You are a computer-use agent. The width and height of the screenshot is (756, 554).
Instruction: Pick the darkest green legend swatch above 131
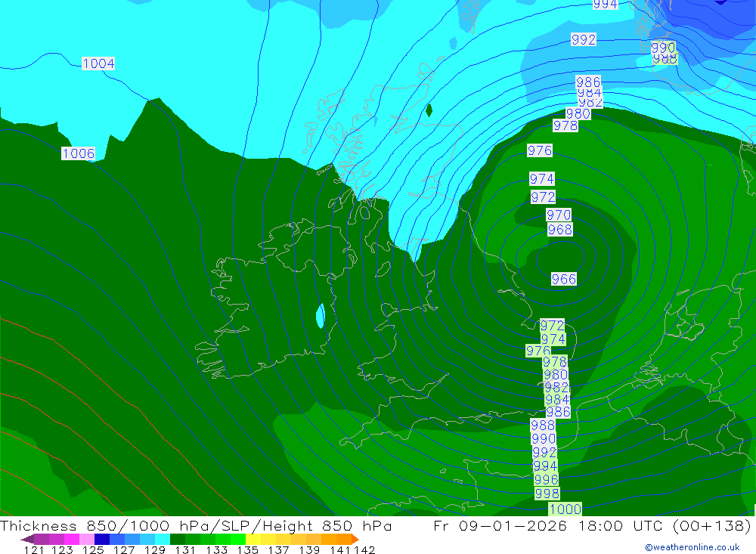pyautogui.click(x=178, y=539)
